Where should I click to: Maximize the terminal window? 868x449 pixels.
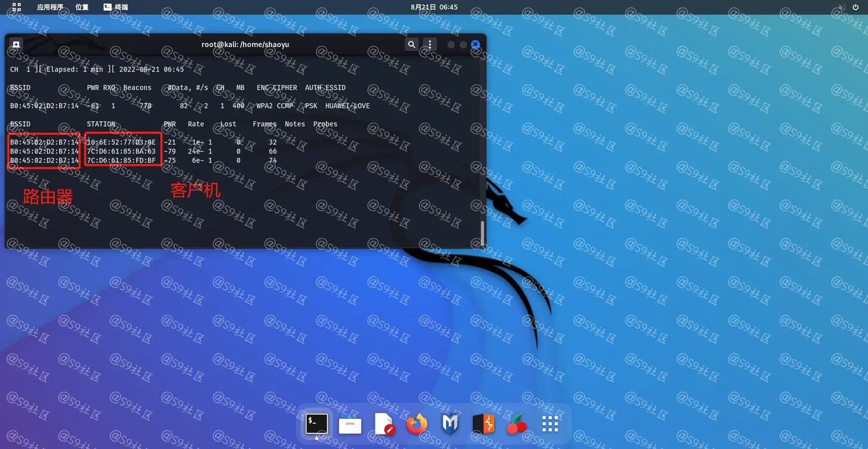[463, 44]
